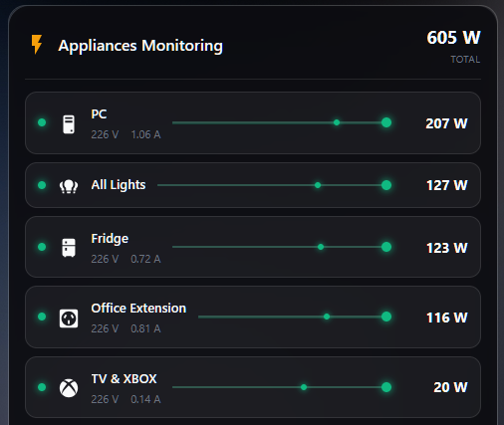Click the 0.81 A Office Extension current

145,328
